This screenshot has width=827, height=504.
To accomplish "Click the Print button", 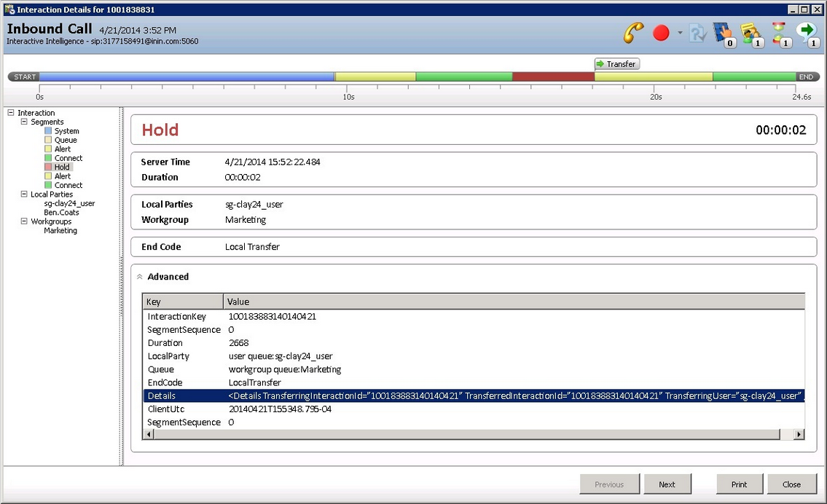I will pyautogui.click(x=739, y=484).
